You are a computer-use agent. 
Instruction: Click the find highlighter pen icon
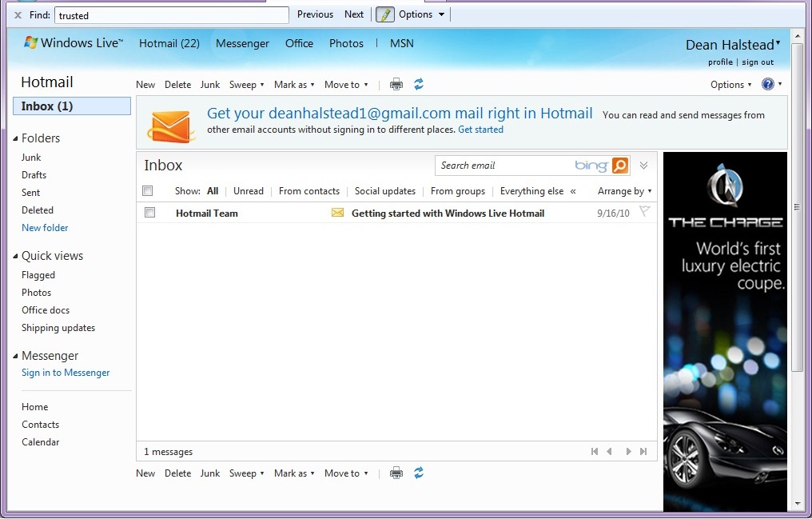(x=384, y=14)
